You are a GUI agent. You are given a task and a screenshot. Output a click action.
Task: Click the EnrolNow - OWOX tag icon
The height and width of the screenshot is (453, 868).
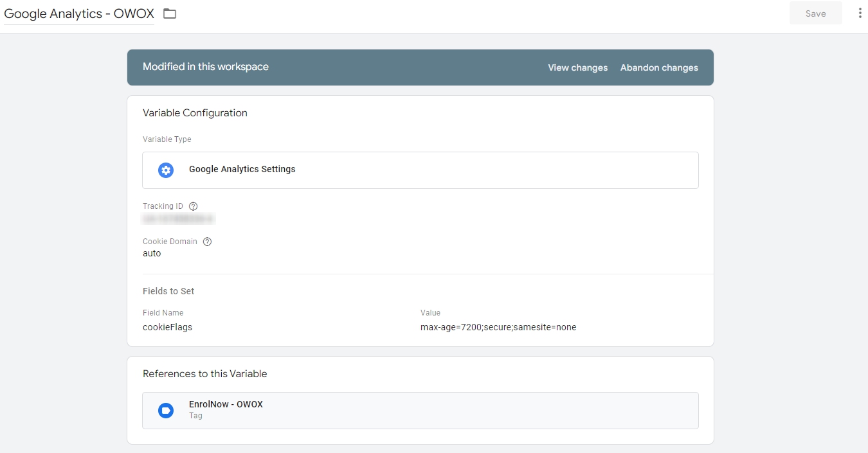click(166, 410)
